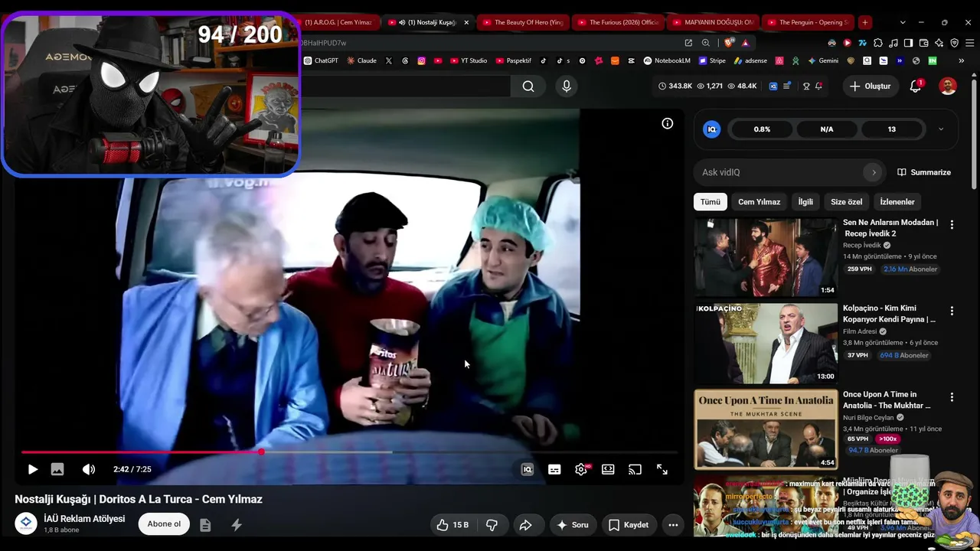The image size is (980, 551).
Task: Open the Once Upon A Time in Anatolia thumbnail
Action: point(766,429)
